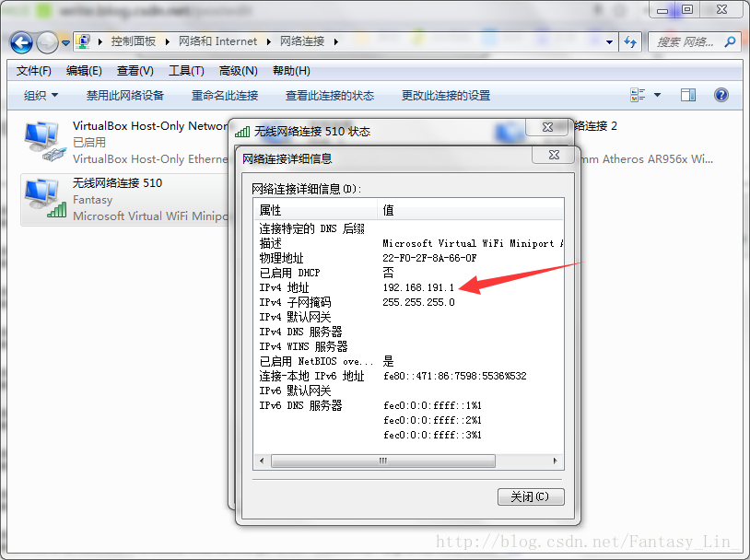
Task: Select the IPv4 WINS 服务器 row
Action: (x=409, y=346)
